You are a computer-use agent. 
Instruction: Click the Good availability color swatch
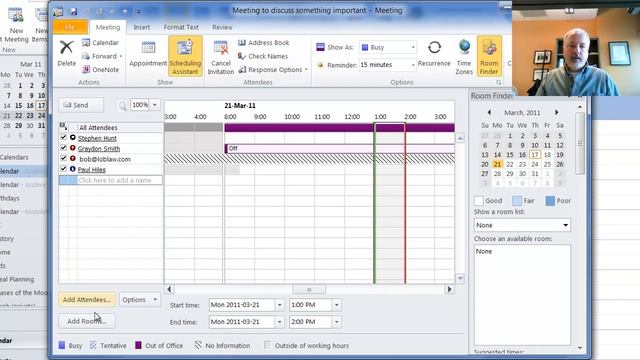point(478,201)
